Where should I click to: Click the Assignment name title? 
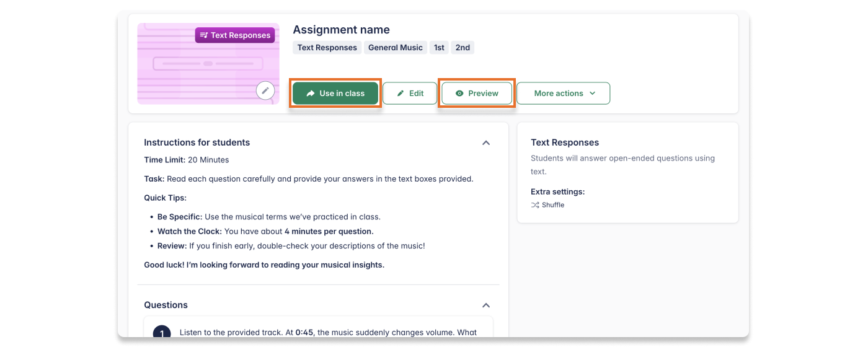coord(341,30)
